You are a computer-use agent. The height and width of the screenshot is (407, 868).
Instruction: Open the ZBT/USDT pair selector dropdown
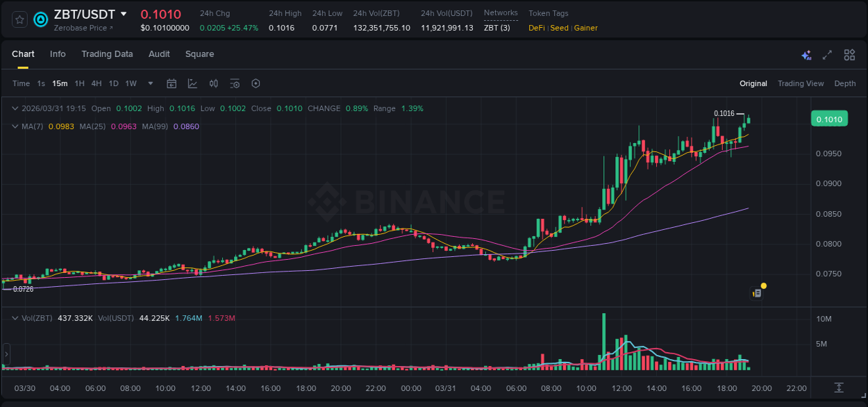point(124,13)
